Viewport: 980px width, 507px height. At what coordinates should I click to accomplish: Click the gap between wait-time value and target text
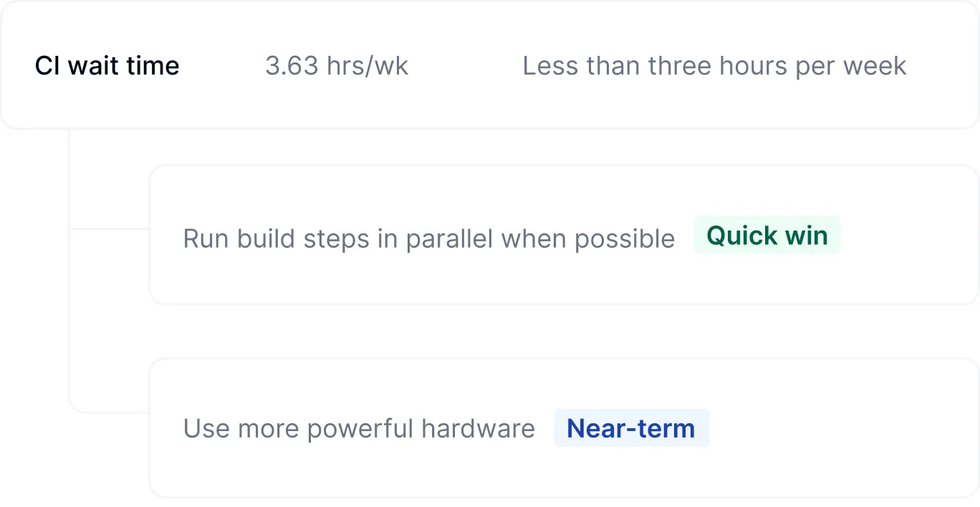click(x=466, y=66)
